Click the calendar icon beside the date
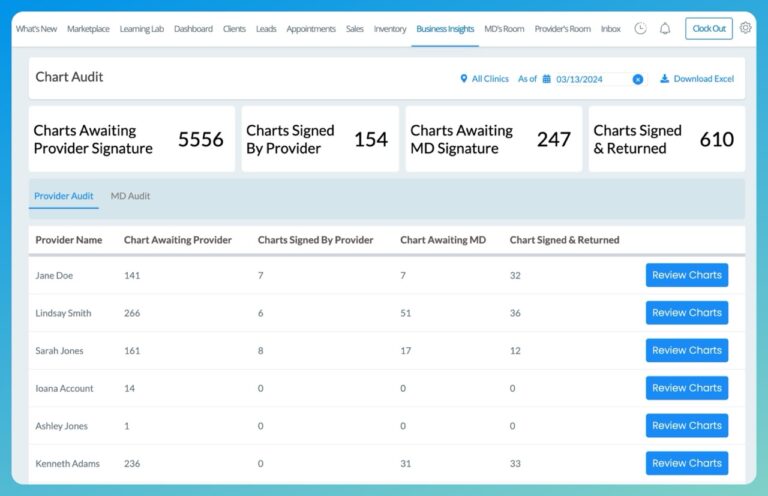The height and width of the screenshot is (496, 768). (x=547, y=79)
